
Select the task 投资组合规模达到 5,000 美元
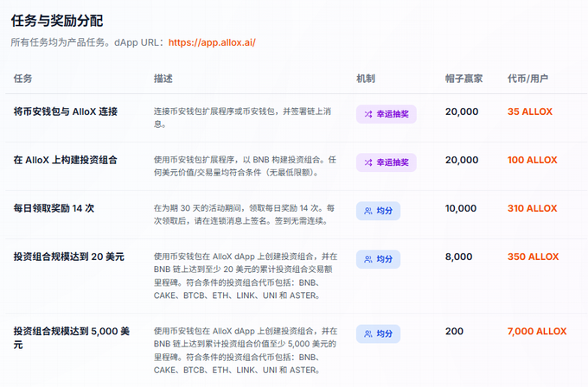pos(72,338)
